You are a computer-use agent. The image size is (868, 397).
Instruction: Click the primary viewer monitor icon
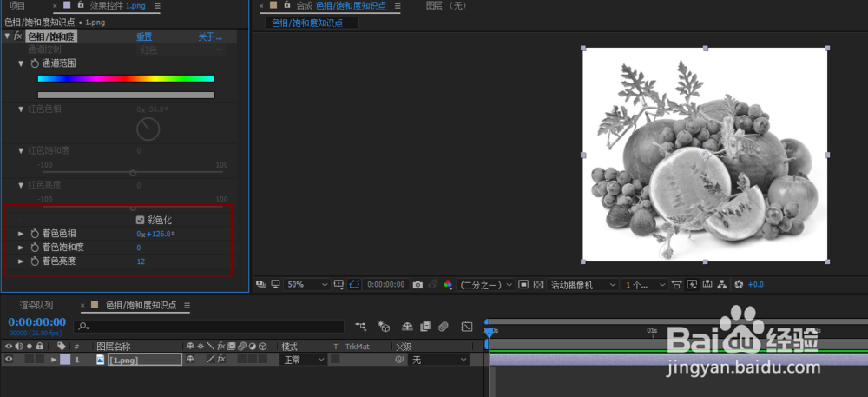pyautogui.click(x=275, y=285)
